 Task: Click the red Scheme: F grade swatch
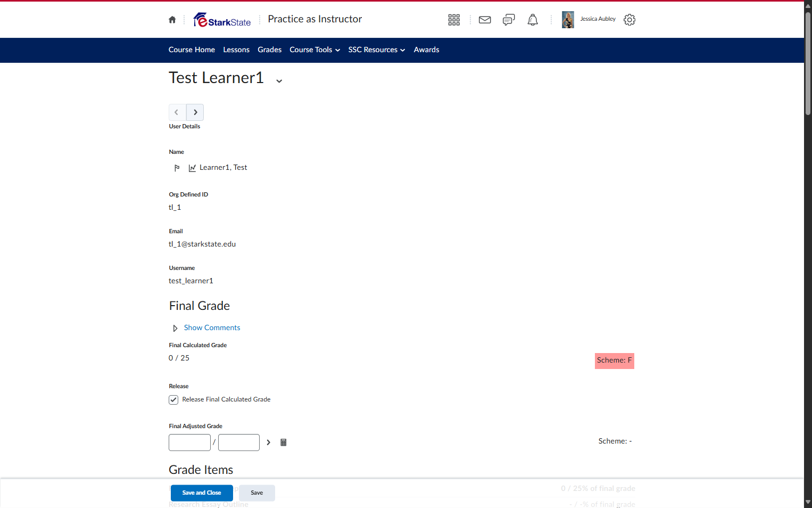[x=615, y=361]
